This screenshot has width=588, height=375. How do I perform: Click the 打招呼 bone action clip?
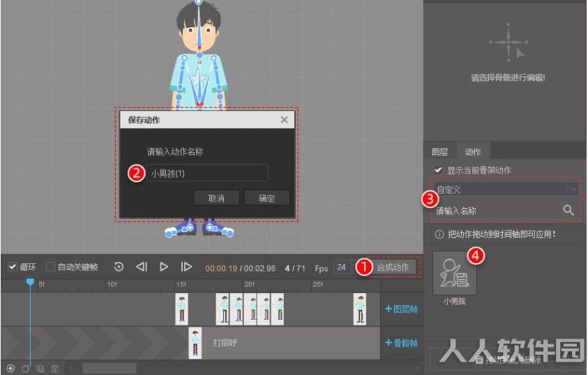291,343
